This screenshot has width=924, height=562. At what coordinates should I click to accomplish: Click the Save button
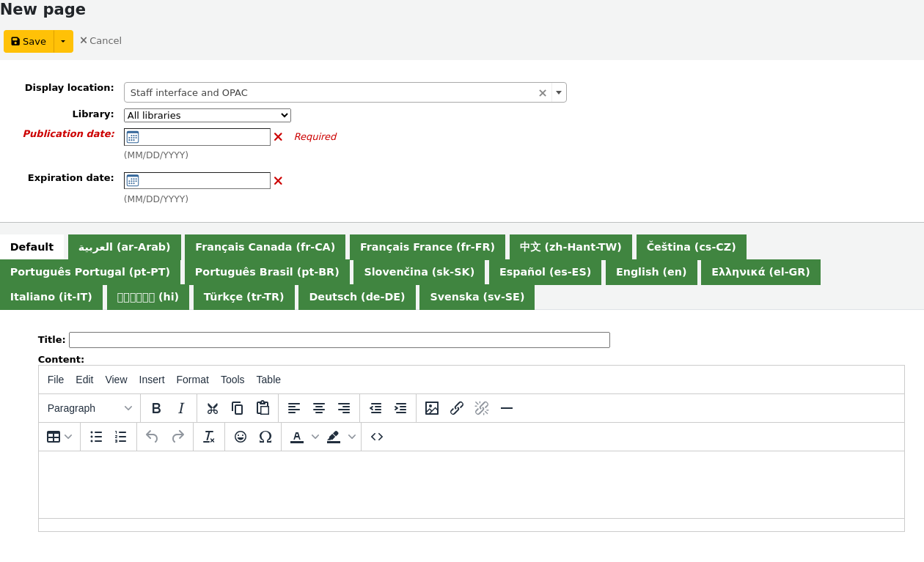(x=28, y=41)
